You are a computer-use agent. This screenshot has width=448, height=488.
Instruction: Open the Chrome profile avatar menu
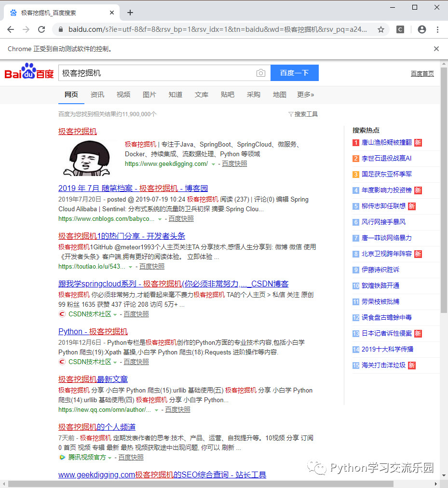click(x=422, y=29)
